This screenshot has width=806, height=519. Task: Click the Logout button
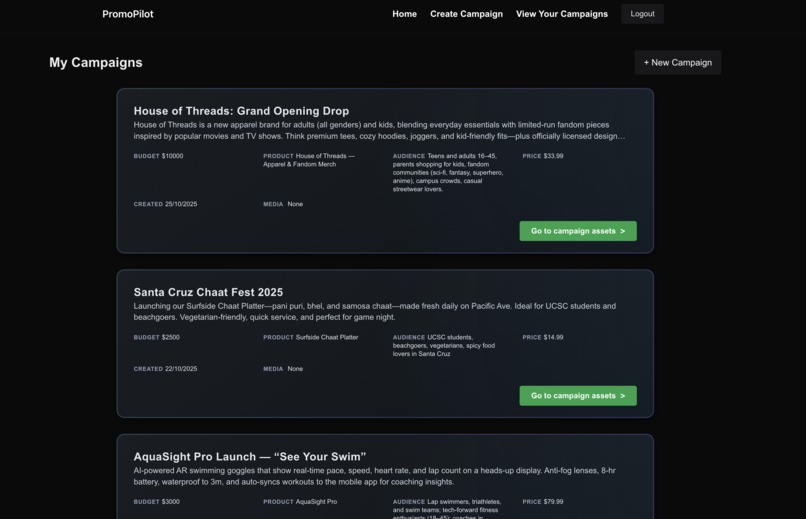(643, 14)
